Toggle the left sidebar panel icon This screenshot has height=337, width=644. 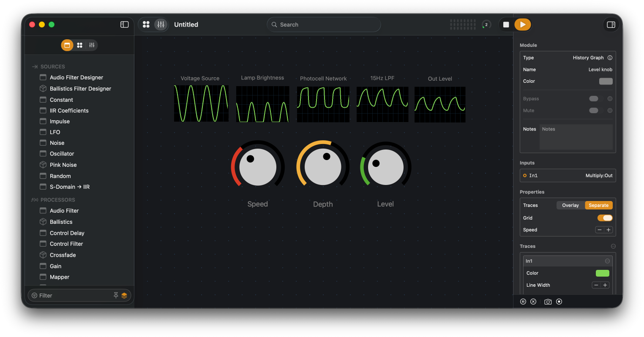pyautogui.click(x=124, y=24)
